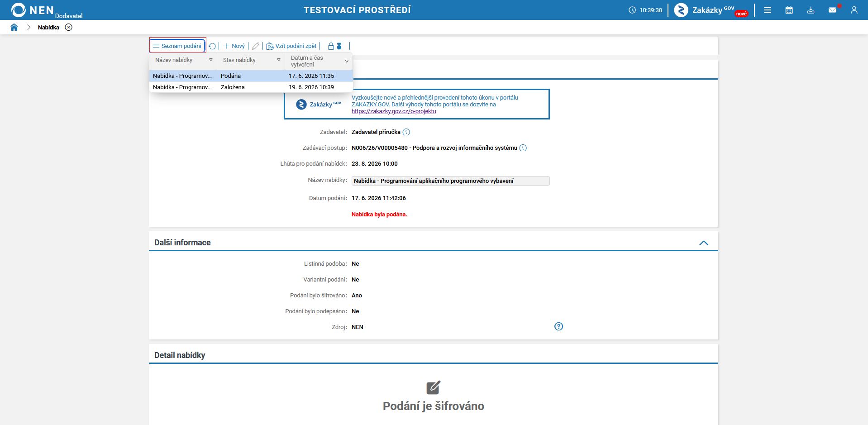Click the pencil edit icon
This screenshot has height=425, width=868.
256,46
